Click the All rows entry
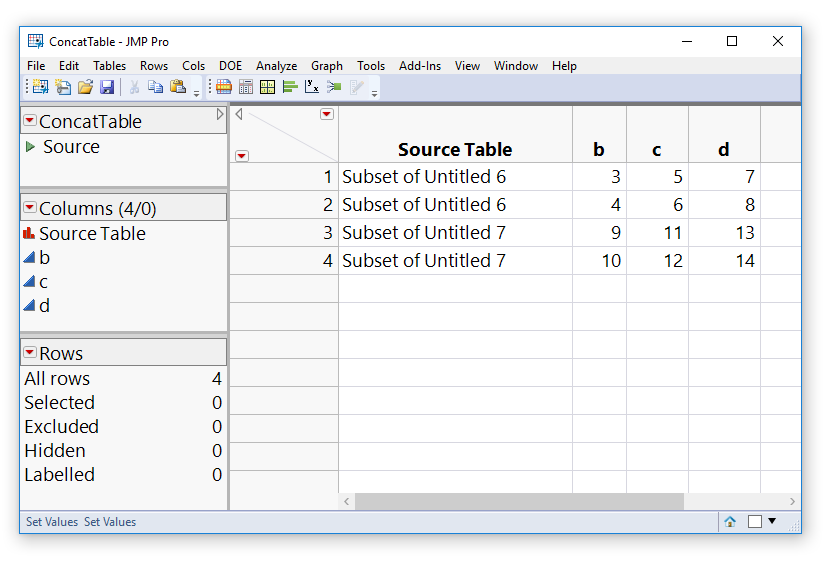Screen dimensions: 830x565 click(x=123, y=379)
